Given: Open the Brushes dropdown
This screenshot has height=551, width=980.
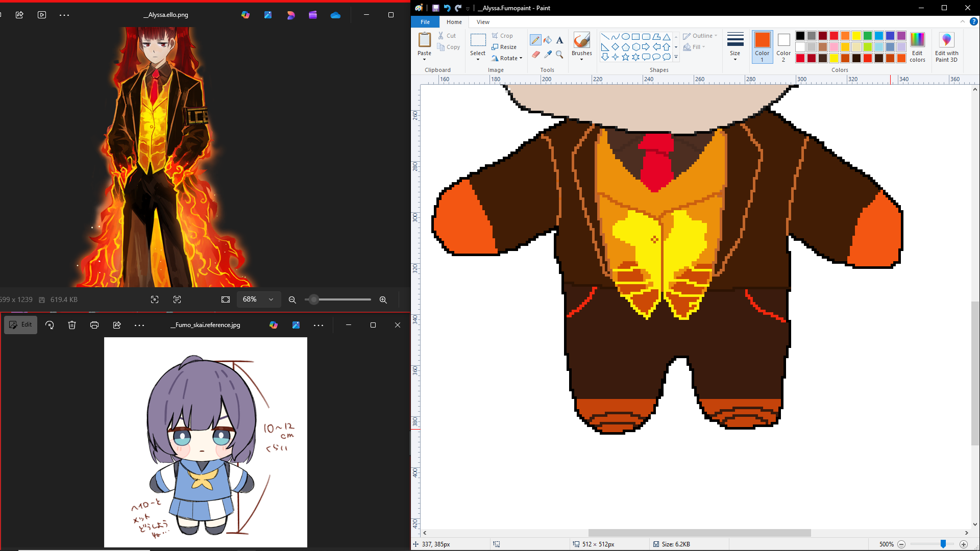Looking at the screenshot, I should pos(581,59).
